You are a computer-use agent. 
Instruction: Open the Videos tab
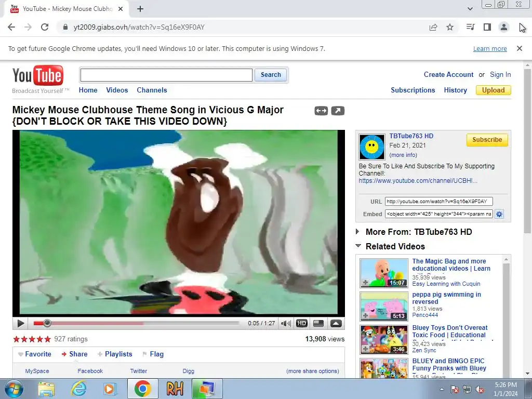click(117, 90)
